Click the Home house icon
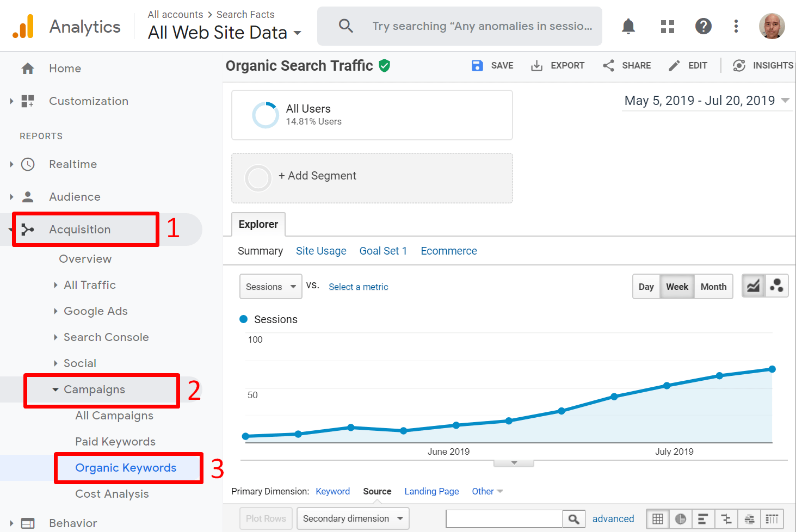796x532 pixels. (x=28, y=69)
